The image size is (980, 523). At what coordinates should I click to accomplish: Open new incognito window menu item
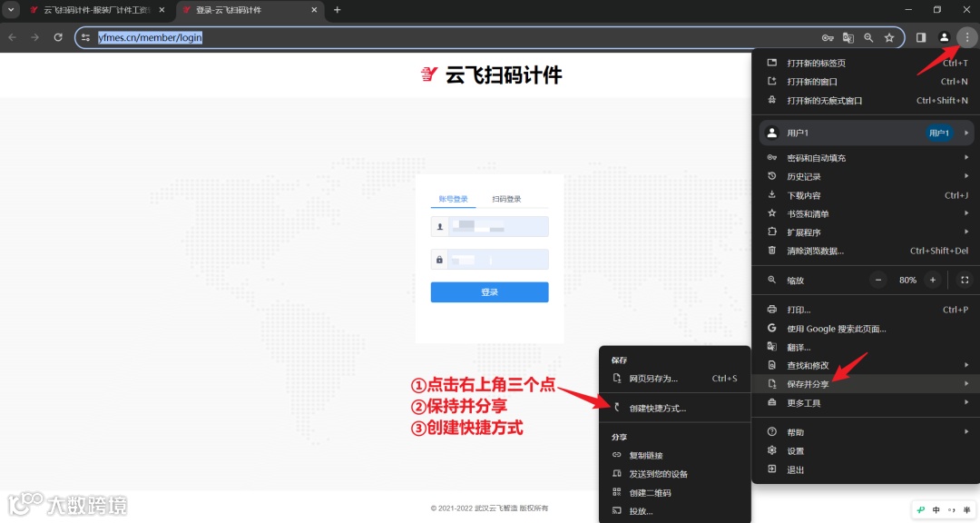[867, 100]
